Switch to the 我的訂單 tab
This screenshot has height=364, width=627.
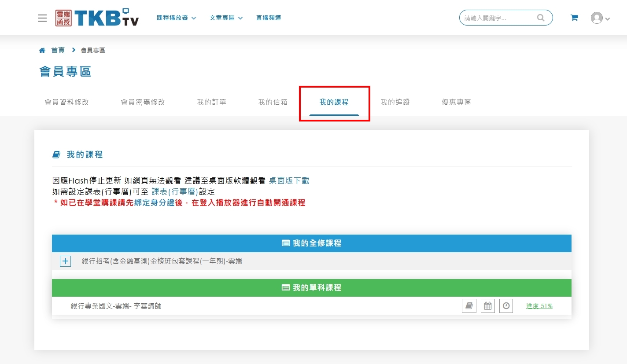211,102
